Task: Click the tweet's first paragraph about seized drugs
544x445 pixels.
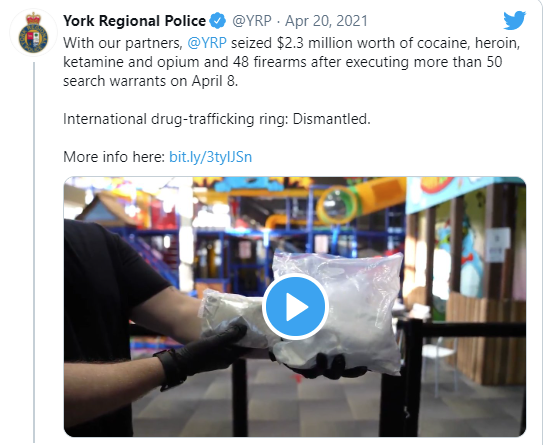Action: coord(291,62)
